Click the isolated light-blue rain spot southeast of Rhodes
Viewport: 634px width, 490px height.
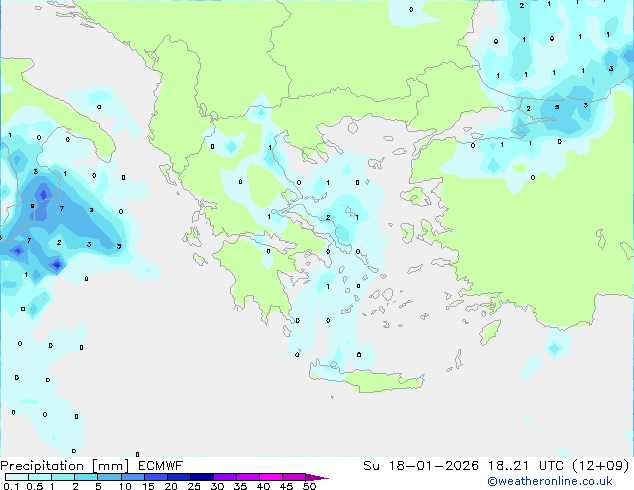click(x=554, y=348)
